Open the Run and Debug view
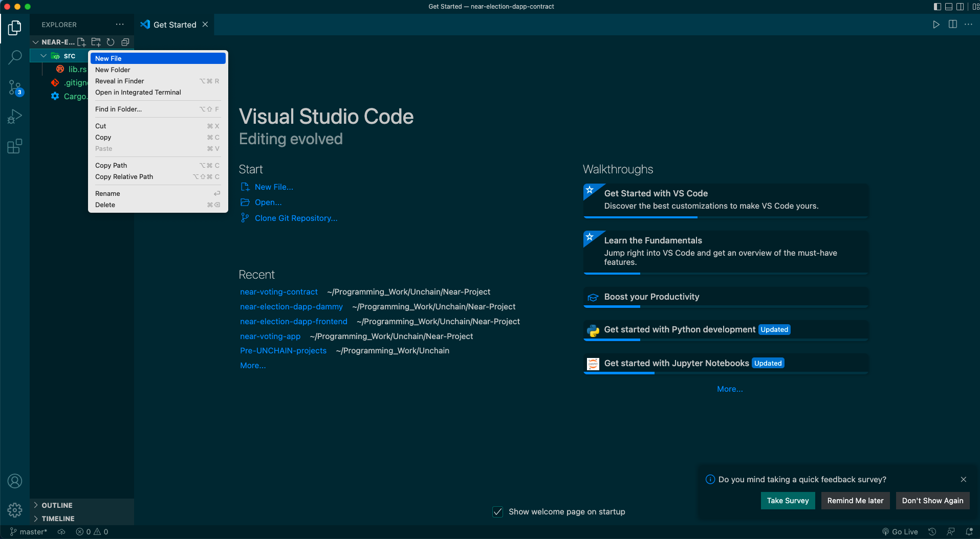Viewport: 980px width, 539px height. [x=15, y=117]
